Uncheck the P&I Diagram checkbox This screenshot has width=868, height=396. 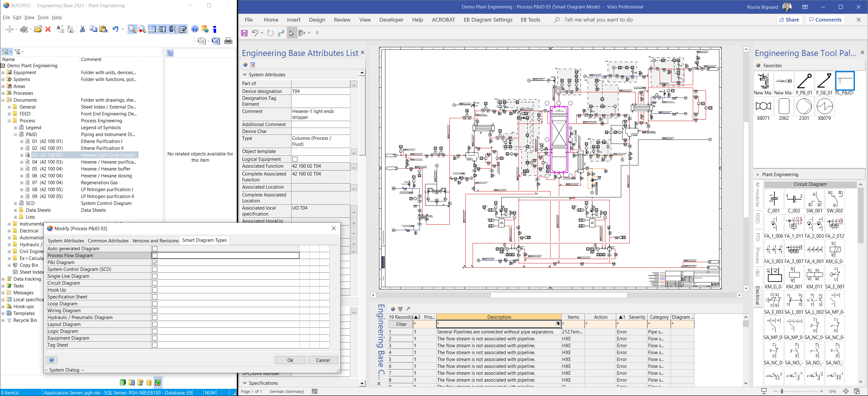pyautogui.click(x=155, y=262)
